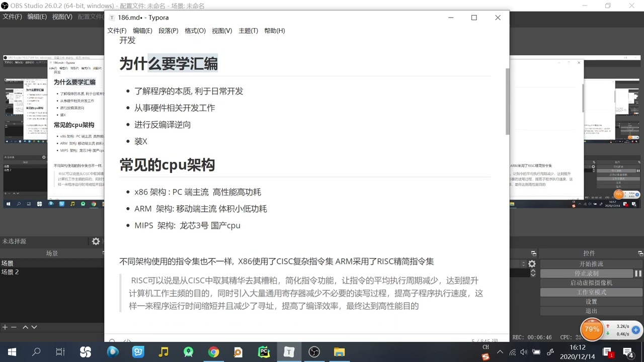
Task: Pop out the transitions dock next to 控件
Action: (534, 253)
